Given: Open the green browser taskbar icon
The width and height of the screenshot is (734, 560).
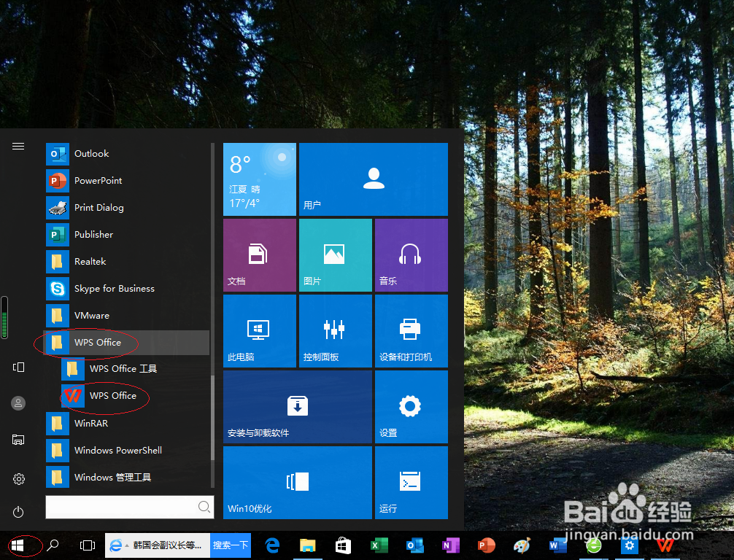Looking at the screenshot, I should (x=594, y=545).
